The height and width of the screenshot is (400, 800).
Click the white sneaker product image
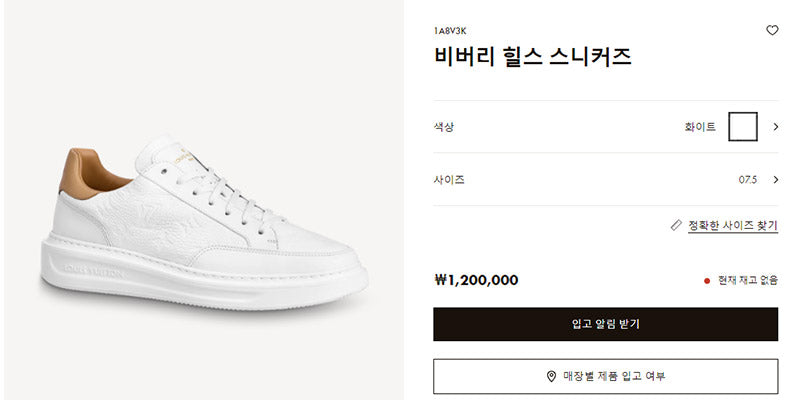tap(204, 223)
